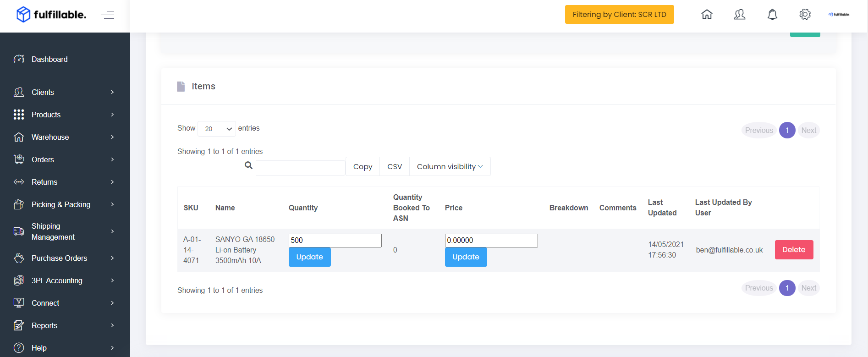Click top page 1 pagination button
The width and height of the screenshot is (868, 357).
787,130
